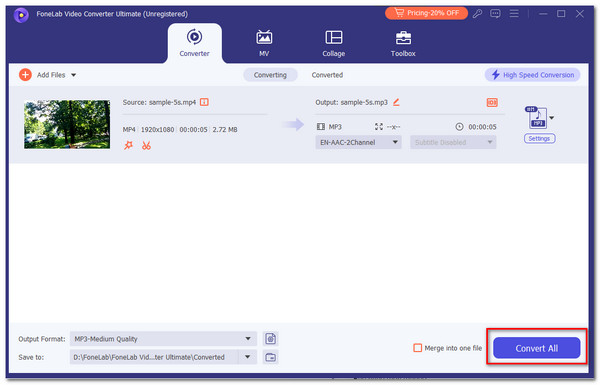
Task: Click the duration clock icon
Action: [459, 127]
